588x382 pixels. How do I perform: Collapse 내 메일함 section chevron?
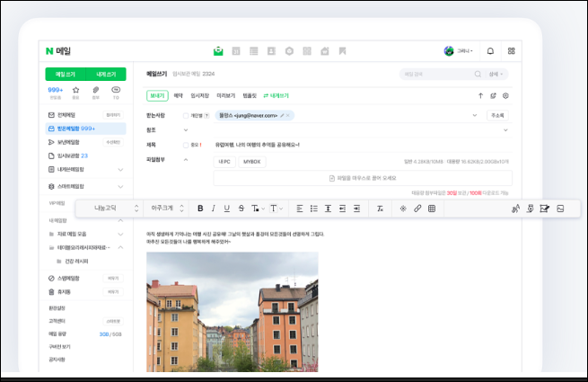point(120,220)
